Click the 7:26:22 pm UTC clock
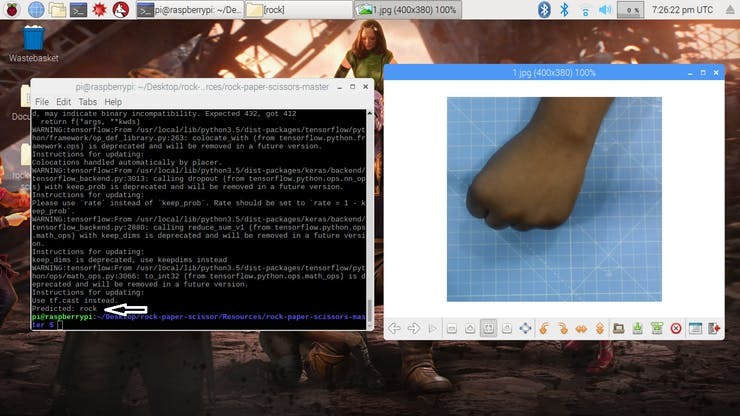740x416 pixels. [x=682, y=9]
